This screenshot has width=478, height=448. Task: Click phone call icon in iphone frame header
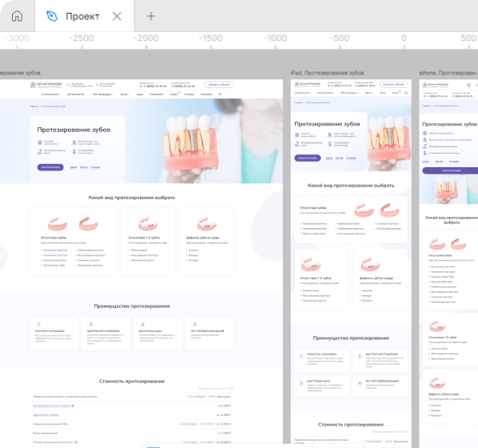click(469, 85)
